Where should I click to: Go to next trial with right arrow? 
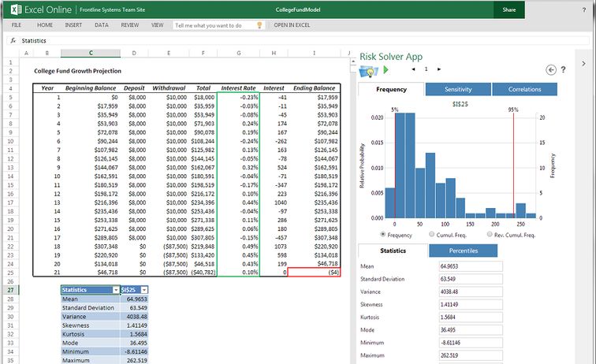438,69
